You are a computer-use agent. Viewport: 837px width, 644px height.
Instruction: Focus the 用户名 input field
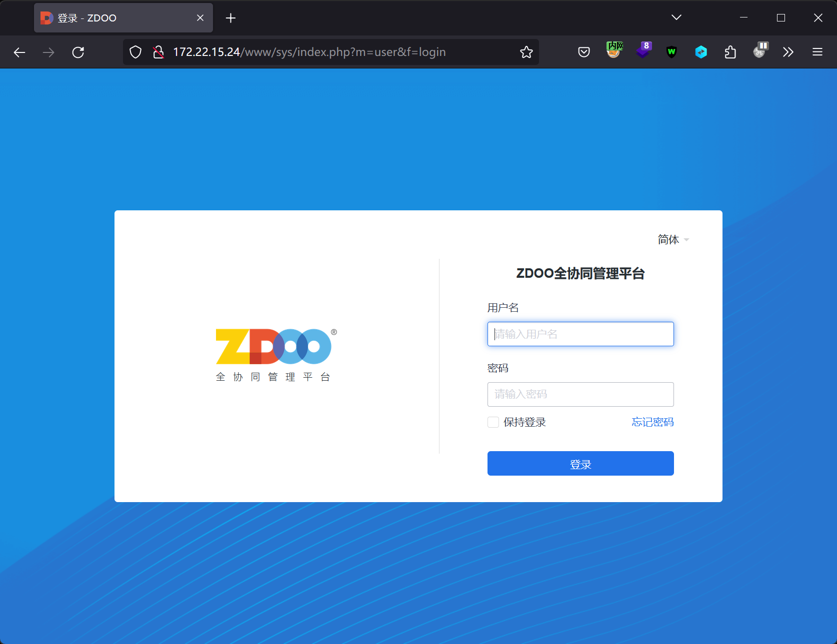(x=580, y=334)
